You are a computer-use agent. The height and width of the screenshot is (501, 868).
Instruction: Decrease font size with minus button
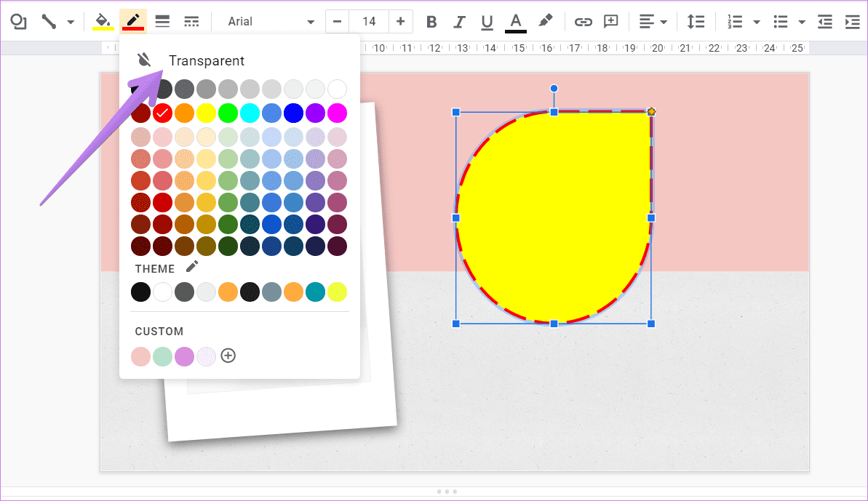337,22
